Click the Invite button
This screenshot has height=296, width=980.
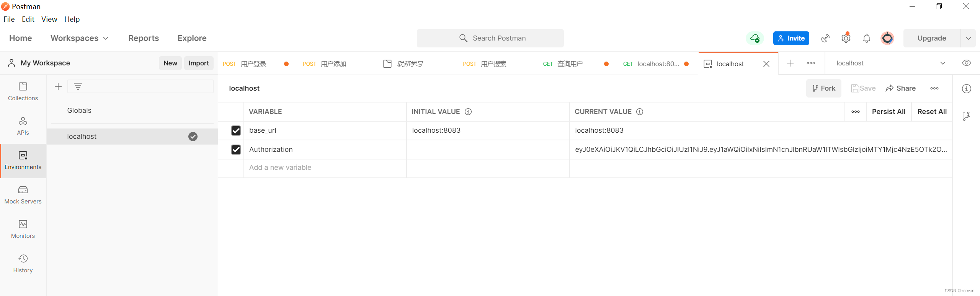791,38
